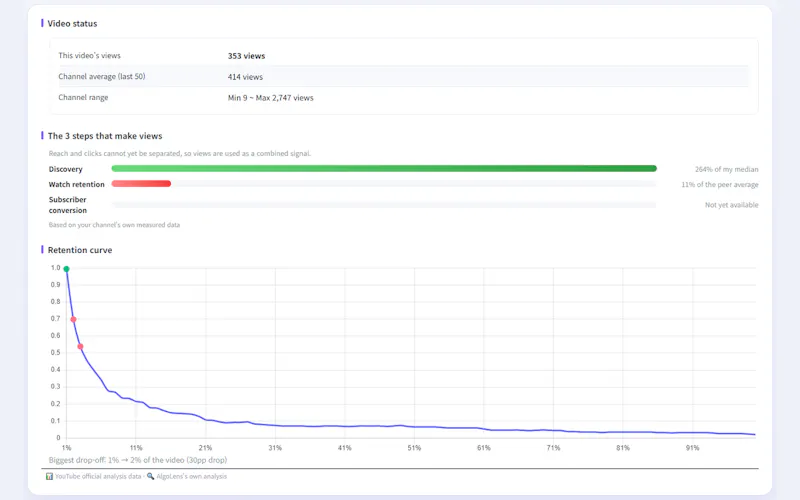Select '11% of the peer average' text
Screen dimensions: 800x500
[x=720, y=185]
